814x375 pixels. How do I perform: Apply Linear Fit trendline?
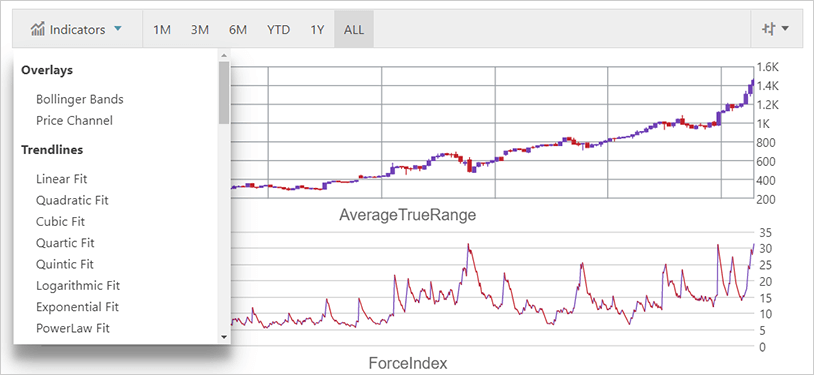coord(62,179)
